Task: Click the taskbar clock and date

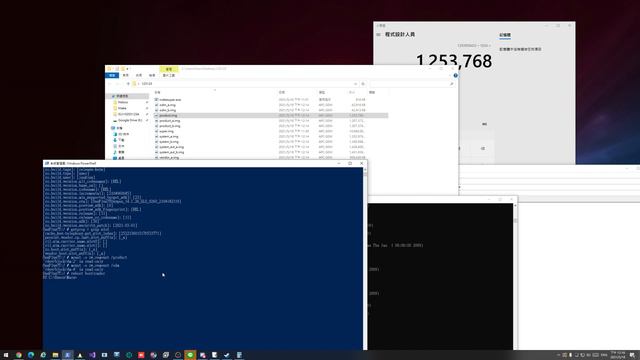Action: [618, 355]
